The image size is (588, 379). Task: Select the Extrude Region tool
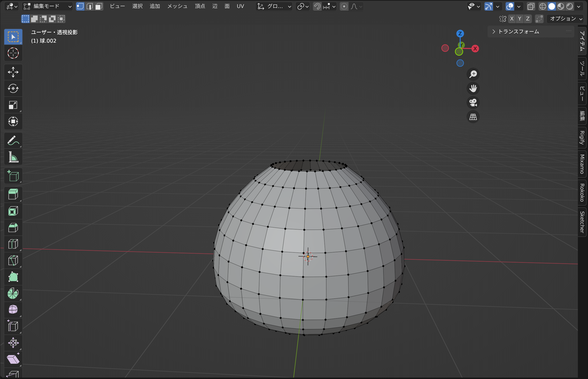[x=13, y=194]
